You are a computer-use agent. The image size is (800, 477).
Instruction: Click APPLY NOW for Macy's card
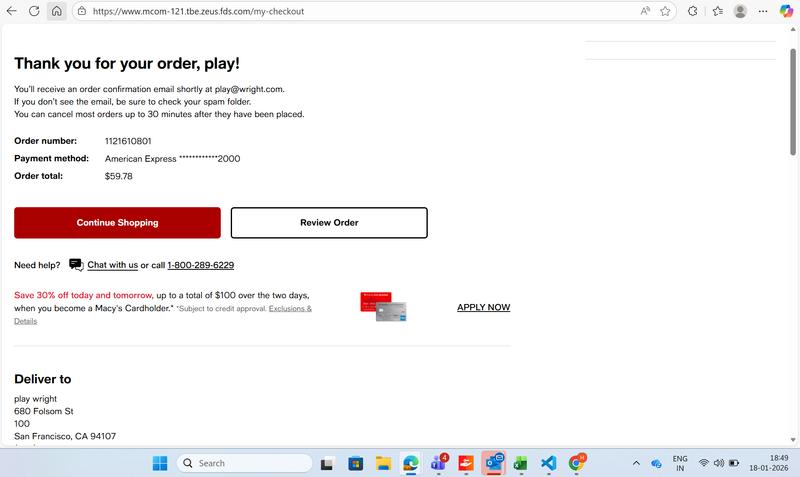(x=483, y=307)
